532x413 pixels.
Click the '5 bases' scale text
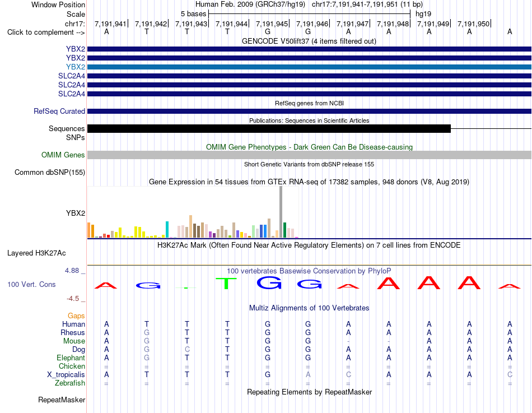tap(193, 14)
